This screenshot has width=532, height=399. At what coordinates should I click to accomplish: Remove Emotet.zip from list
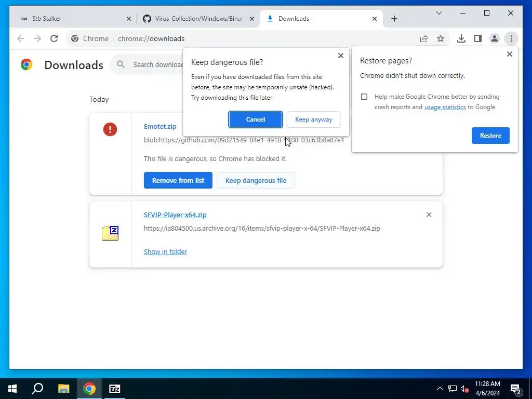[x=178, y=180]
